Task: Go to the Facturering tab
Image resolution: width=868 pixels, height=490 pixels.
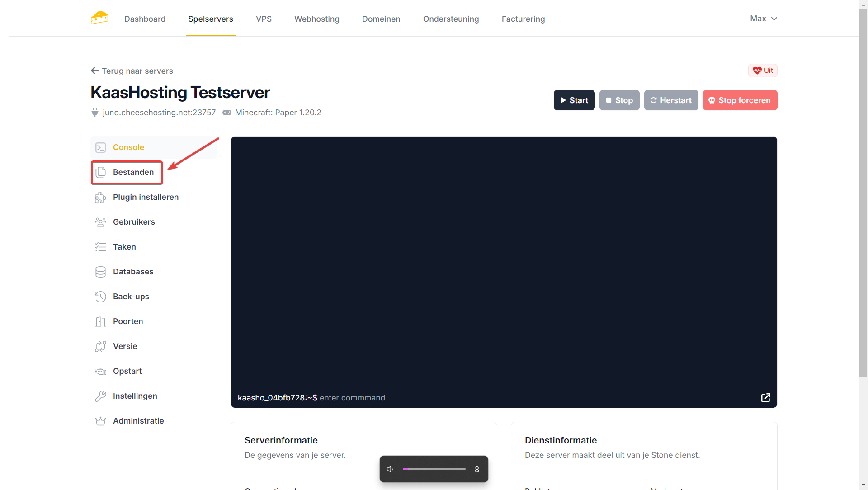Action: pos(523,19)
